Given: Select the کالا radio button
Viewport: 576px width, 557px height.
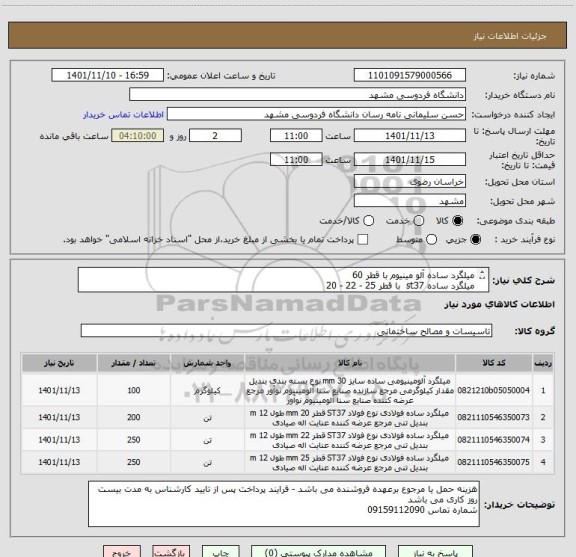Looking at the screenshot, I should click(x=458, y=220).
